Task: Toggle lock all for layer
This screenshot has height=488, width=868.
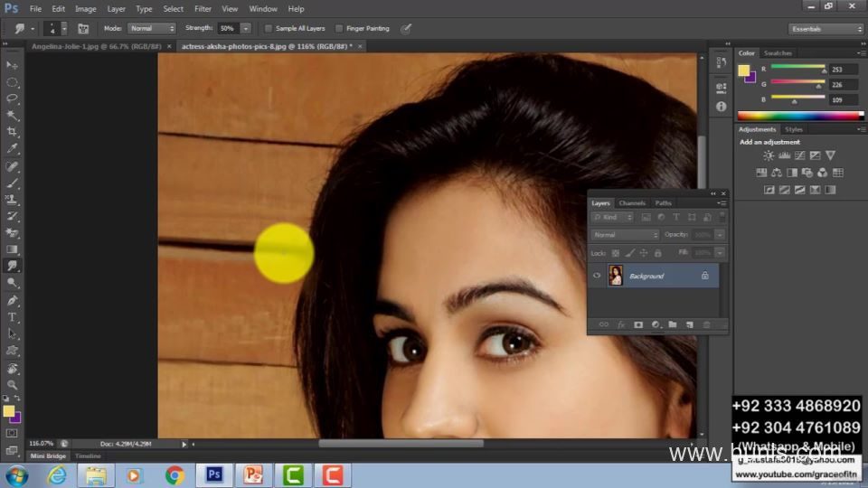Action: 657,253
